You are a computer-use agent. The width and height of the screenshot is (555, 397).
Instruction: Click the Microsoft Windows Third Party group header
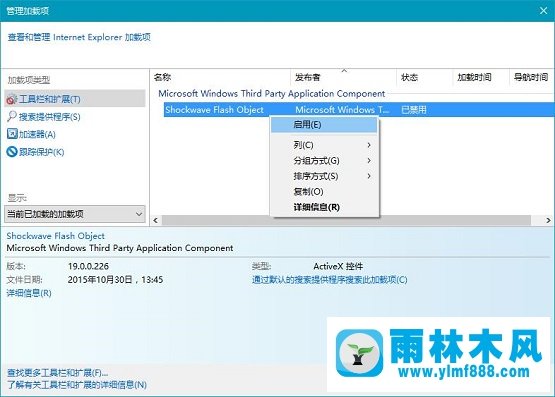pyautogui.click(x=271, y=94)
